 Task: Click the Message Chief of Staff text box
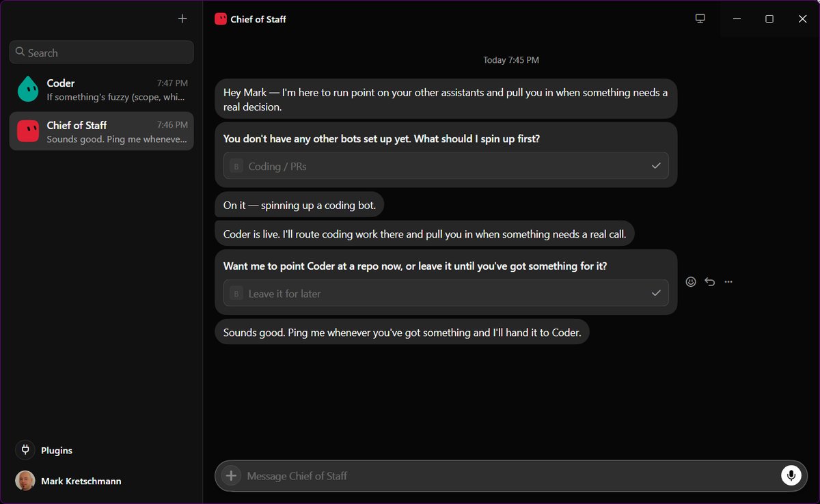[x=509, y=475]
